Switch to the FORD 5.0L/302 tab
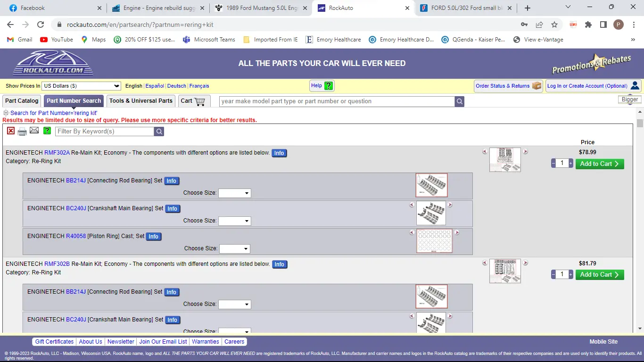The height and width of the screenshot is (362, 644). [x=467, y=8]
